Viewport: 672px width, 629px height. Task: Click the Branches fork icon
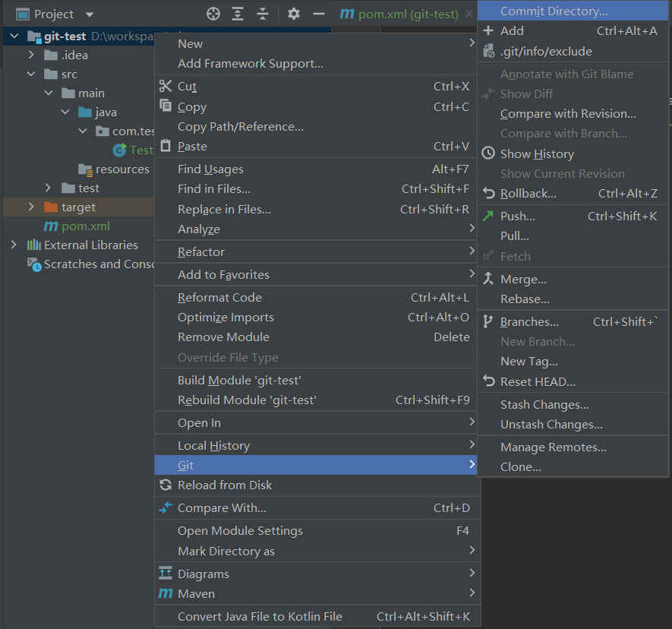(x=487, y=321)
